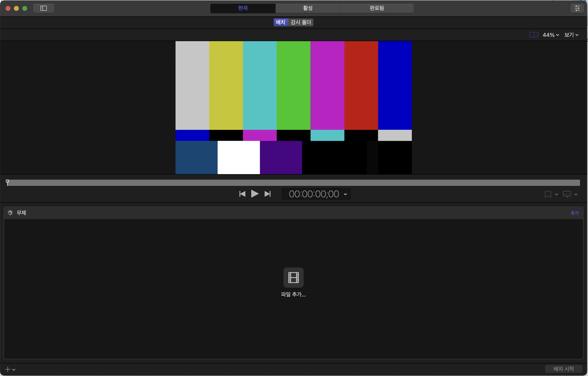
Task: Click the 배치 시작 button
Action: [564, 369]
